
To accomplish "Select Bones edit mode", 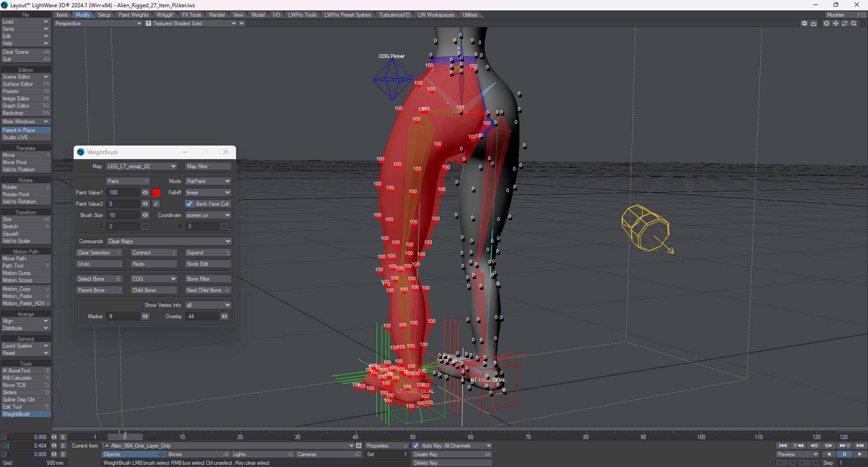I will 199,454.
